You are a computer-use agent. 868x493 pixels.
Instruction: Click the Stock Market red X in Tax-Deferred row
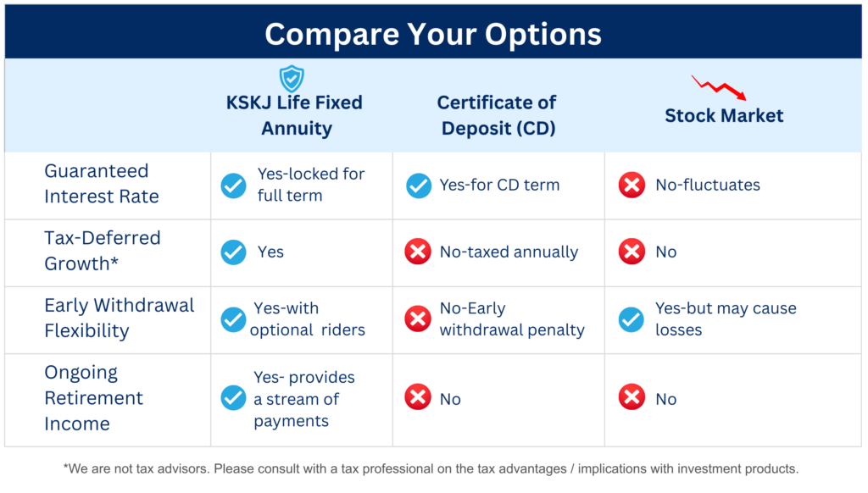632,252
